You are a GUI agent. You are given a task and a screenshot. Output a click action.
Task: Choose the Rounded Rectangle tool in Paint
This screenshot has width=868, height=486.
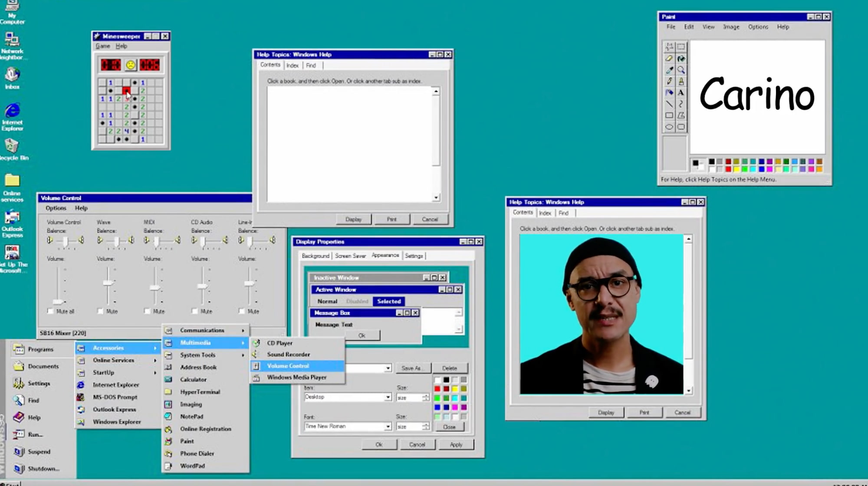[681, 127]
